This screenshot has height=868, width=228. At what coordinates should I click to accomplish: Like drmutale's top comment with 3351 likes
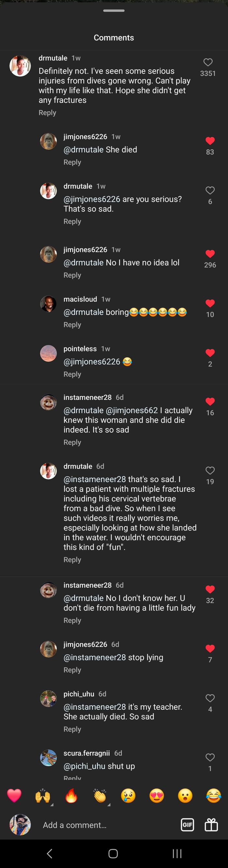click(x=208, y=62)
